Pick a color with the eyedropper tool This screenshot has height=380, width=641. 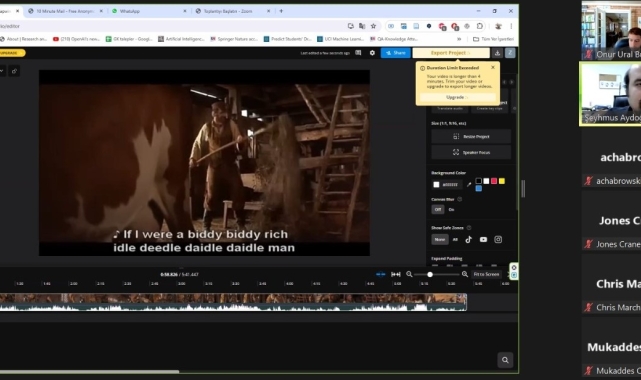pyautogui.click(x=469, y=185)
